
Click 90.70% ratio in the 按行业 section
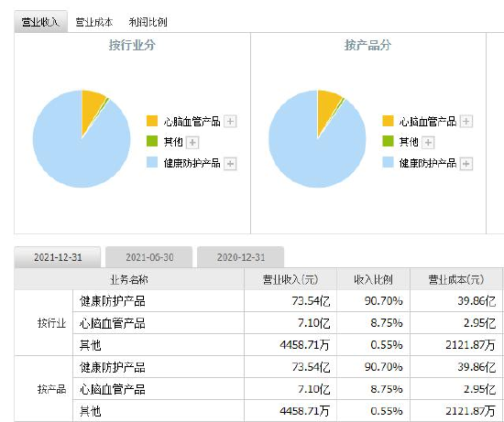pos(383,301)
